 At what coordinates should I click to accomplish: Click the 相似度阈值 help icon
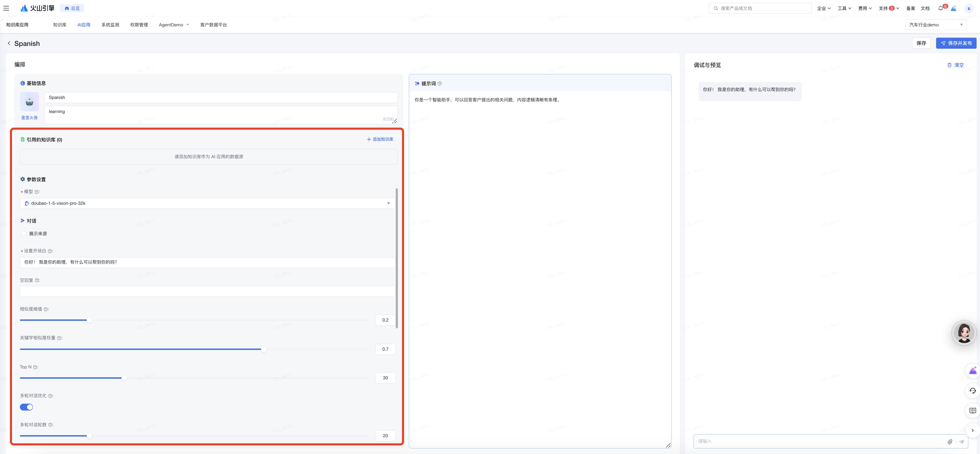(46, 309)
